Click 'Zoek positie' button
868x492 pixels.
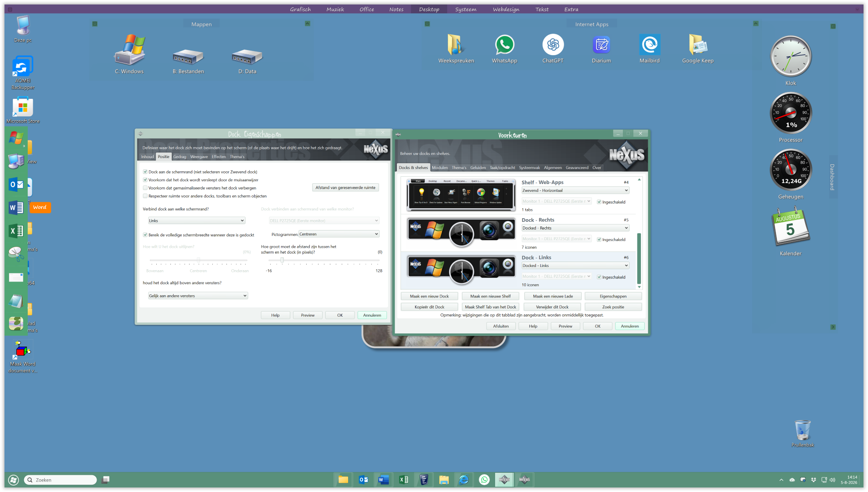click(613, 307)
